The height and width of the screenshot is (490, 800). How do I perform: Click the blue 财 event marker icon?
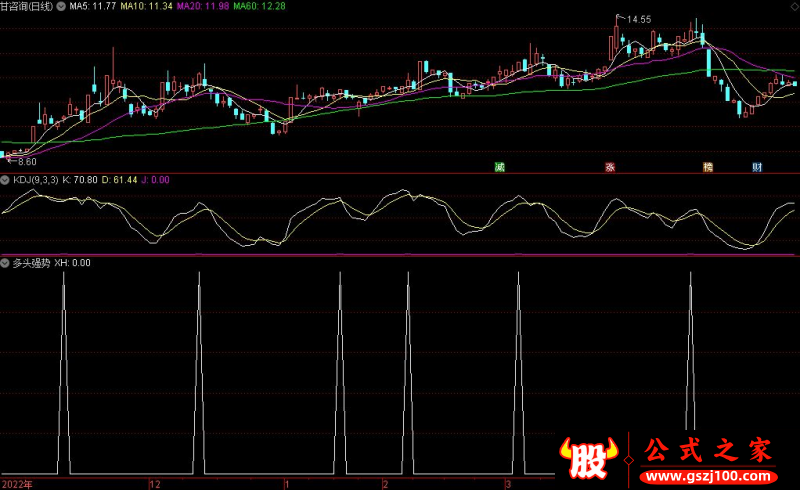757,167
